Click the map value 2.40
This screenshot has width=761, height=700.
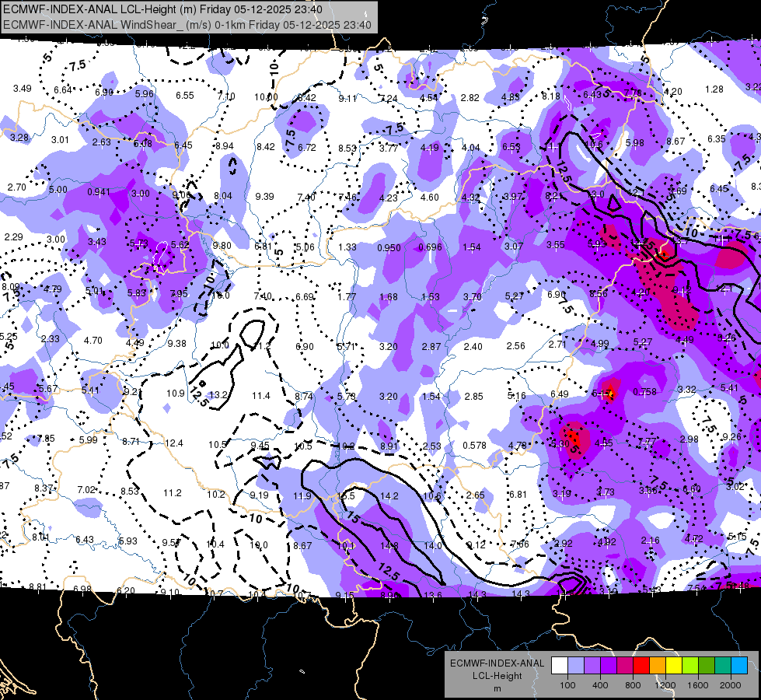[473, 346]
